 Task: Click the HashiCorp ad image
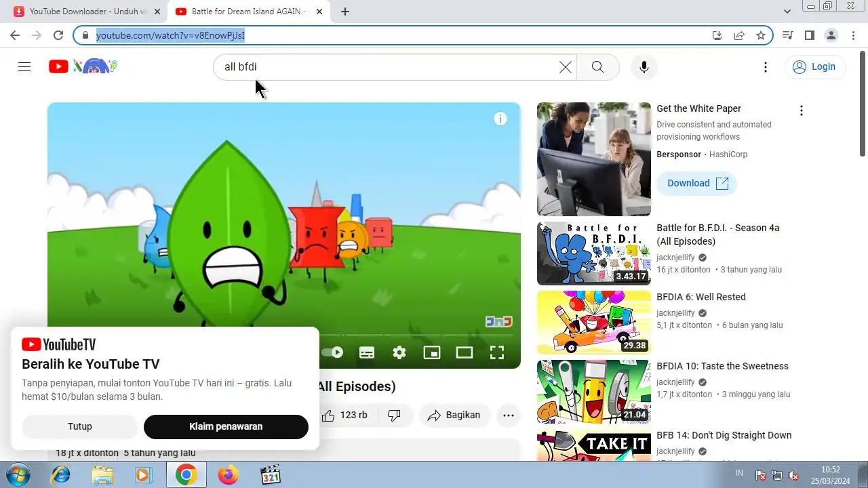coord(594,159)
